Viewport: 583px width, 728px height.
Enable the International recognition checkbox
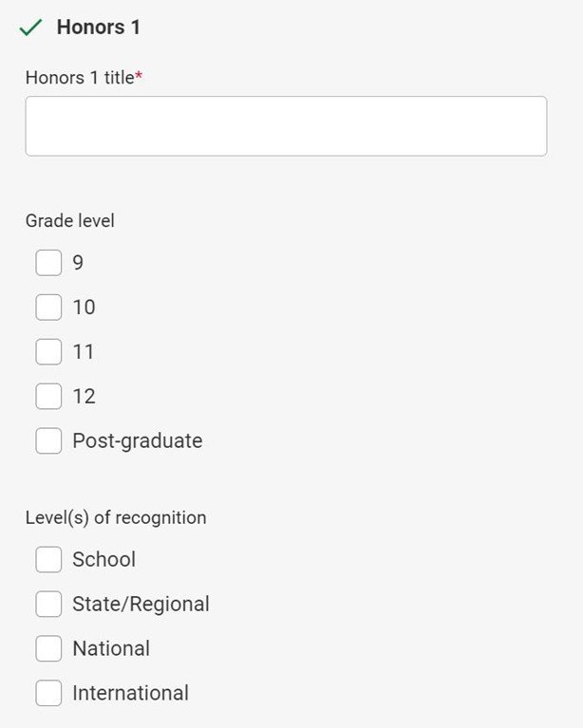point(48,694)
